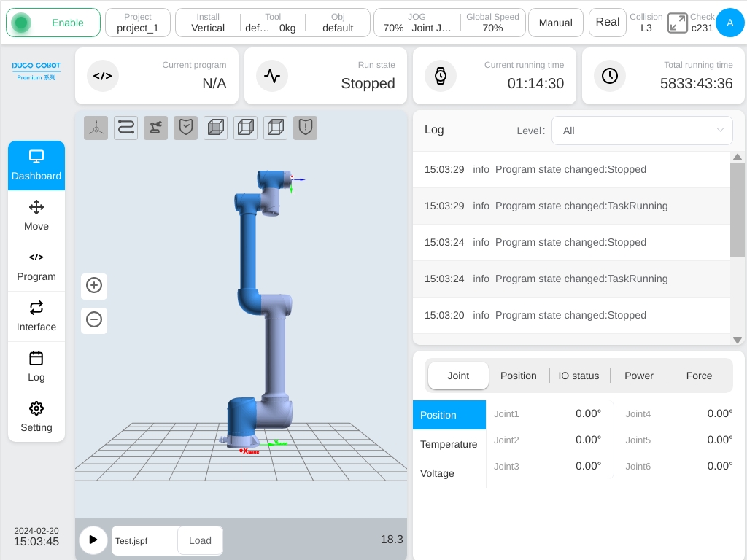Open the Project project_1 selector
Screen dimensions: 747x560
(138, 23)
